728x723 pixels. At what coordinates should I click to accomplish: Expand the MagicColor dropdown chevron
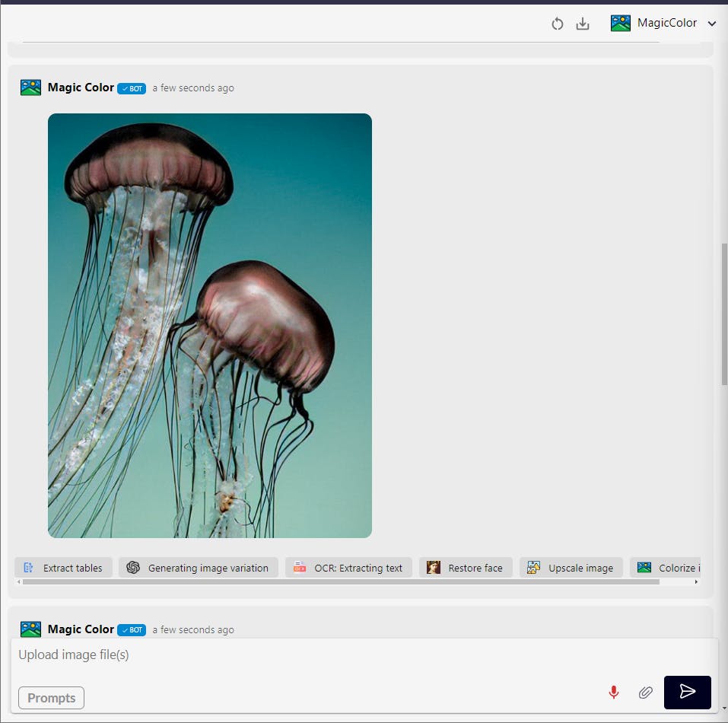(x=712, y=24)
